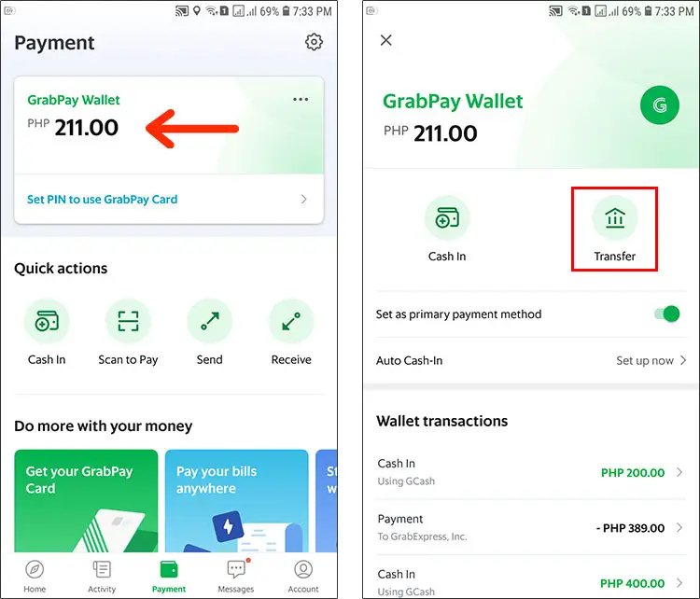This screenshot has height=599, width=700.
Task: Toggle Set as primary payment method switch
Action: coord(667,313)
